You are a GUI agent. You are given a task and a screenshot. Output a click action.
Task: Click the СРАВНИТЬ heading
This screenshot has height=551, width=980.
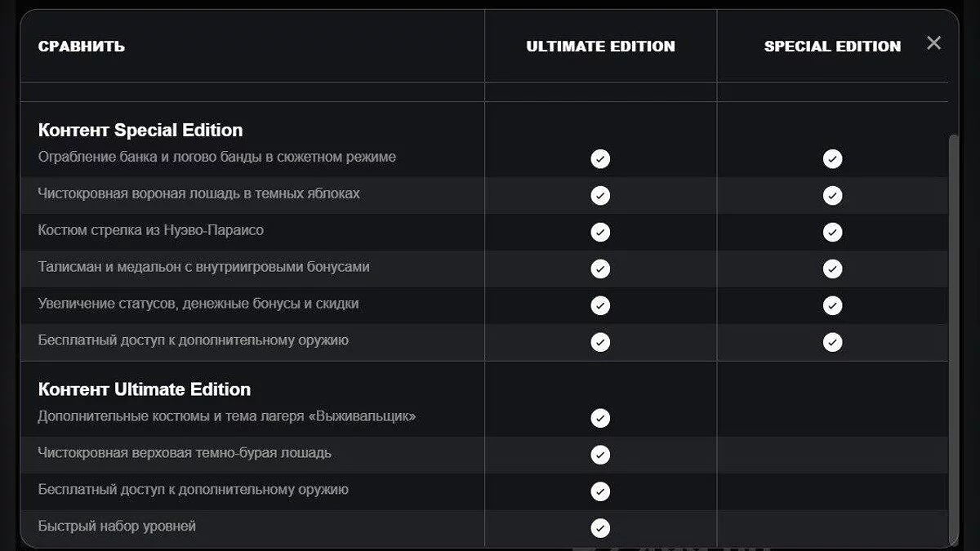click(x=82, y=47)
